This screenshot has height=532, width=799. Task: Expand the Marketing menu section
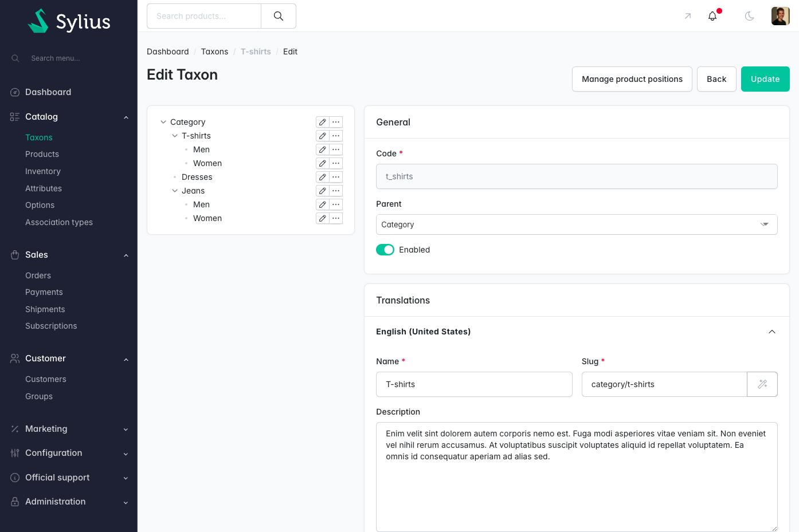pos(69,429)
